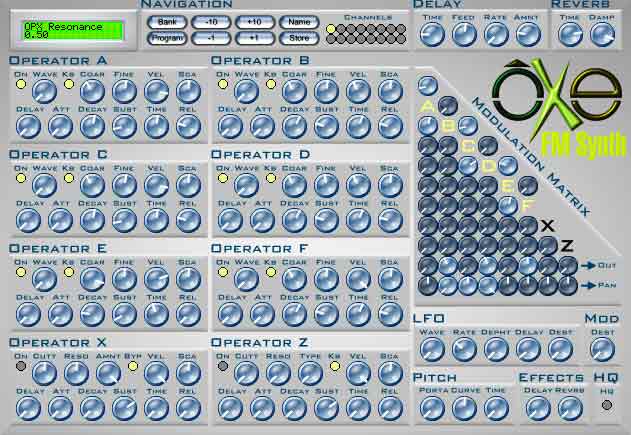Click the Delay Feed knob
The width and height of the screenshot is (631, 435).
[463, 35]
